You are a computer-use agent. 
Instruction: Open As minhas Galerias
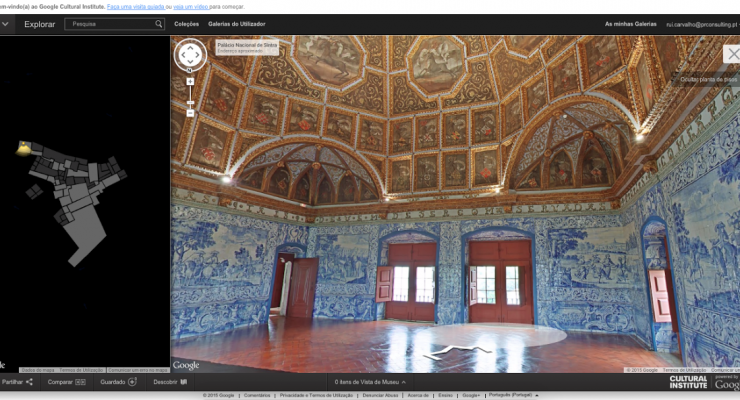(631, 24)
